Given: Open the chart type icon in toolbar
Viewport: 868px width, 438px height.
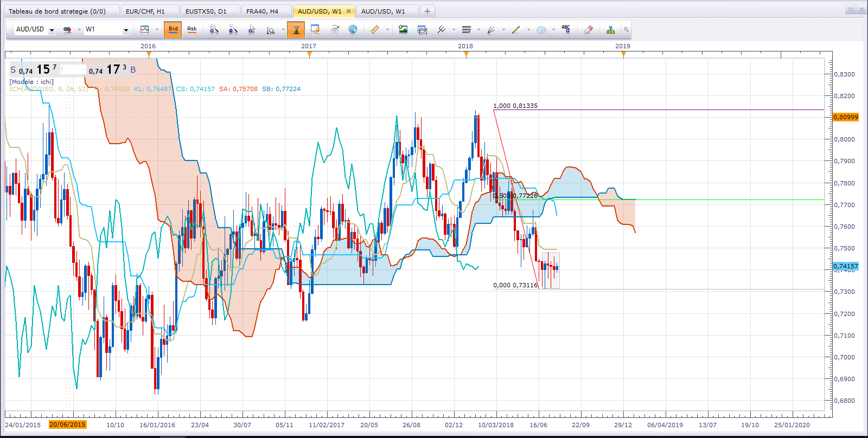Looking at the screenshot, I should (144, 30).
